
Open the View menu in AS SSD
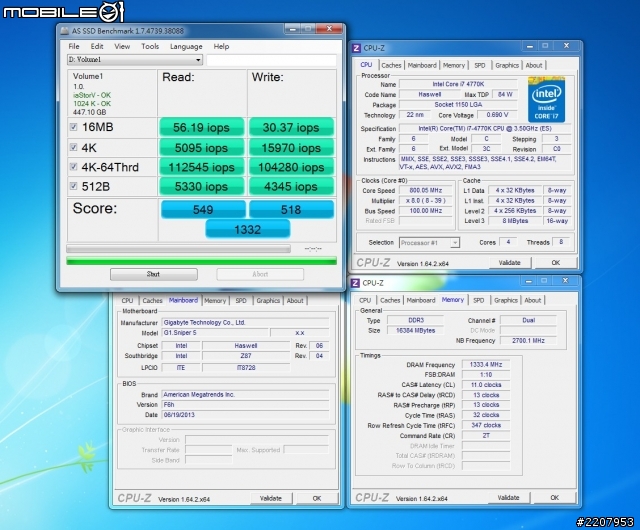click(x=122, y=46)
